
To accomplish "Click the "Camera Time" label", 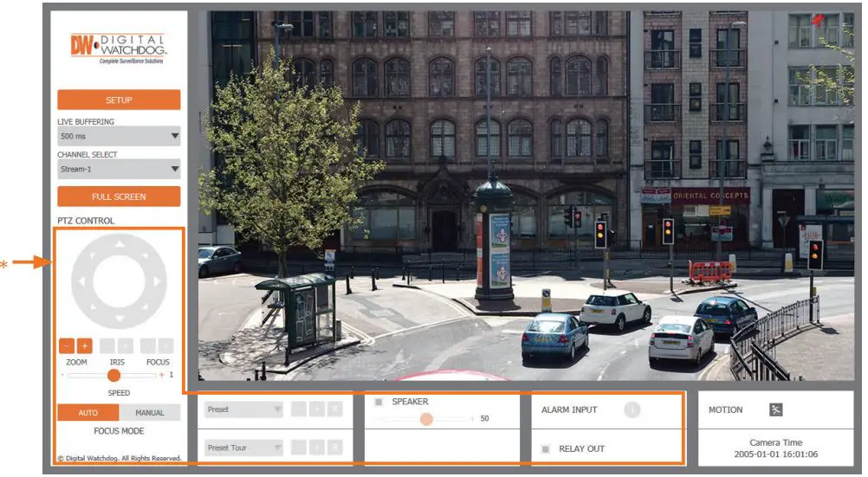I will click(775, 442).
